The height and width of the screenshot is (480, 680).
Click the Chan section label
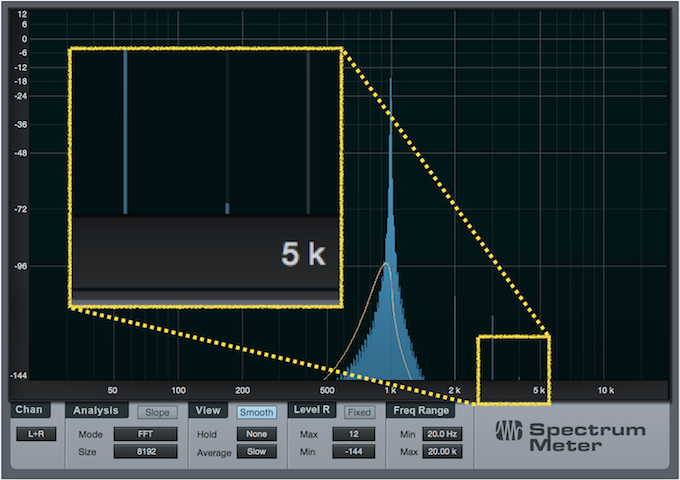[x=29, y=409]
